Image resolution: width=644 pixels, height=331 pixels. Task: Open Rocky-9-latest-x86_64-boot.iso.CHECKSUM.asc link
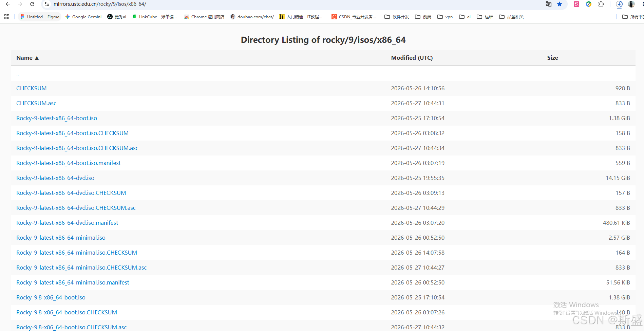[x=77, y=148]
